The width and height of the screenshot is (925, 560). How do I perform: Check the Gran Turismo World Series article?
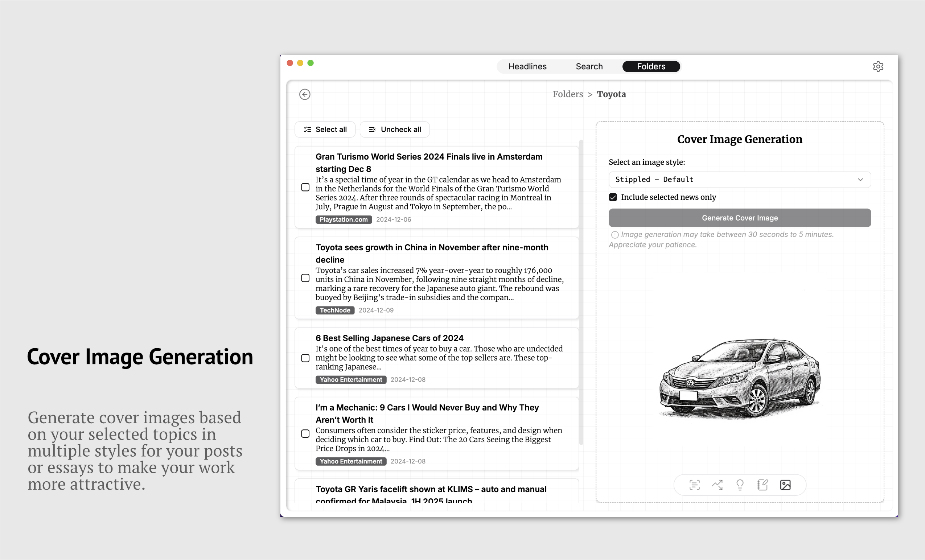pyautogui.click(x=305, y=187)
